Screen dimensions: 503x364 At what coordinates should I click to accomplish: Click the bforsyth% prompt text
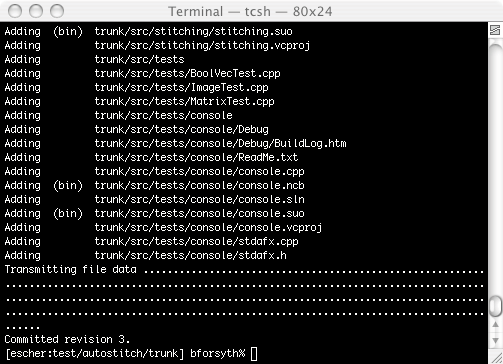[x=218, y=353]
